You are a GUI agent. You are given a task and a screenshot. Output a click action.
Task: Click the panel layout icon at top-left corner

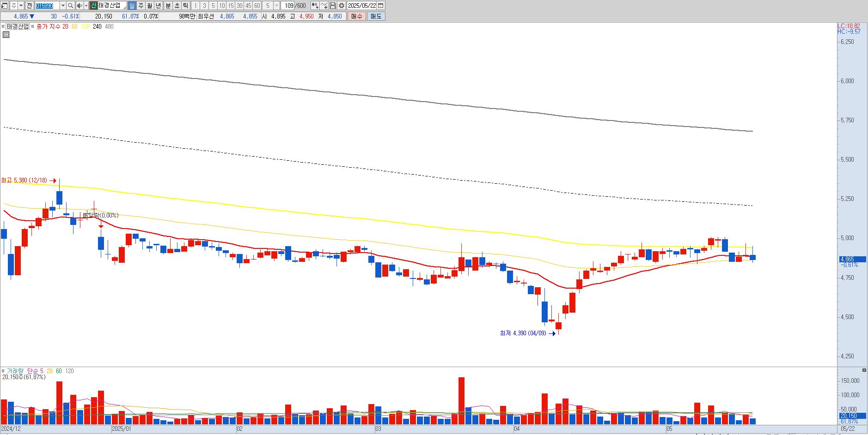4,6
